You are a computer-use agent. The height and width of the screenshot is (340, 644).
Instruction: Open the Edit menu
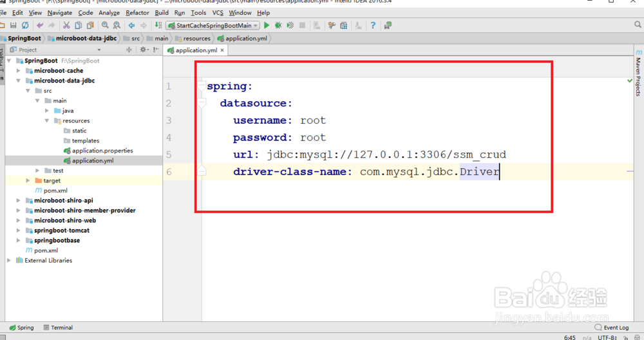coord(17,13)
